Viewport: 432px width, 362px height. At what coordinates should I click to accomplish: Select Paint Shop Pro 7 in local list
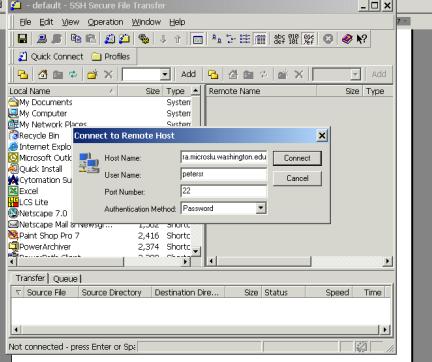[49, 236]
